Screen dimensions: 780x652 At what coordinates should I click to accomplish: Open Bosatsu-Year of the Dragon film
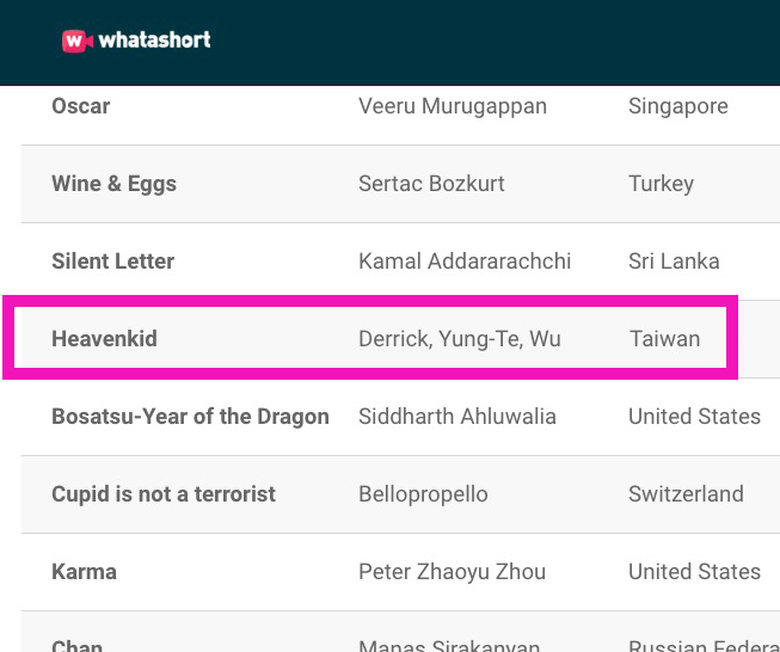coord(190,416)
